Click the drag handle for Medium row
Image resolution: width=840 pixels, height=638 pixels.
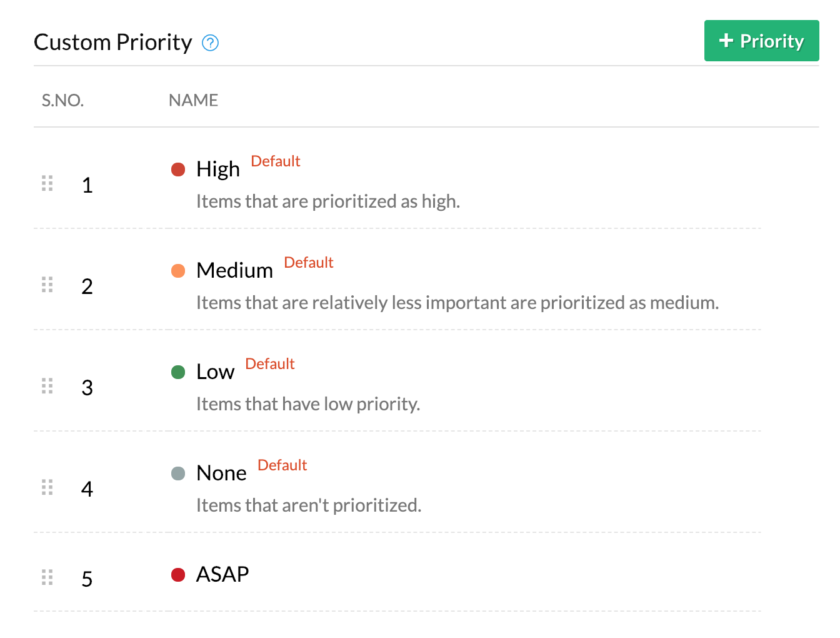47,285
